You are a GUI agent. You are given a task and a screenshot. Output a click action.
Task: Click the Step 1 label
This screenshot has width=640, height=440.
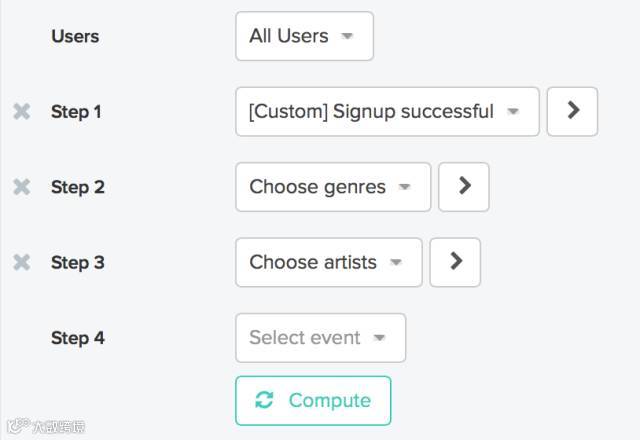(77, 111)
